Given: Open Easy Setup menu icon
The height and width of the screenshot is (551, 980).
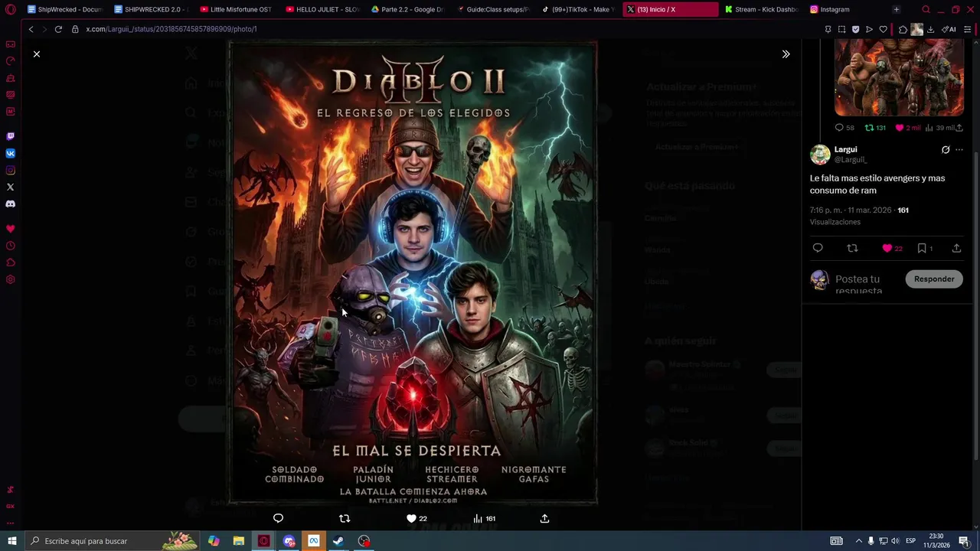Looking at the screenshot, I should (968, 29).
